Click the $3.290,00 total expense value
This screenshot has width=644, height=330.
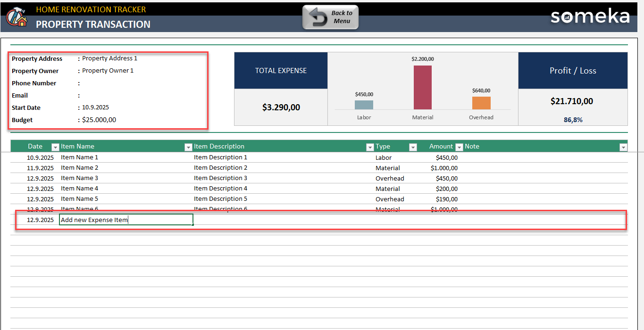(281, 107)
